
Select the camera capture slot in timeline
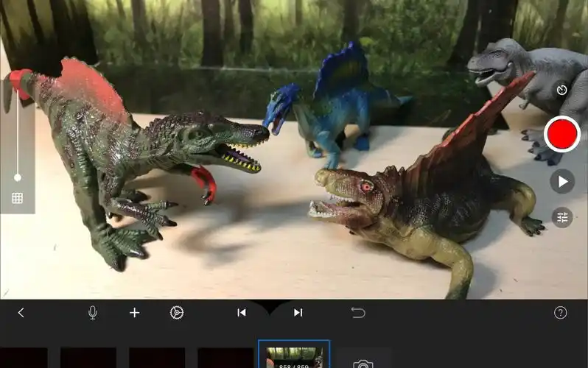tap(363, 359)
